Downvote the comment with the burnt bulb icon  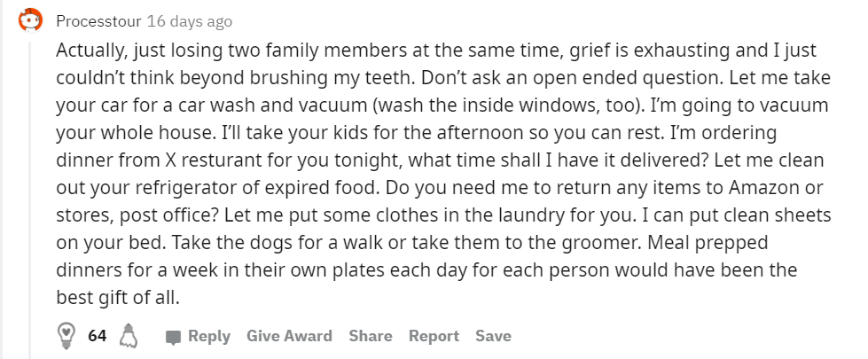tap(129, 335)
